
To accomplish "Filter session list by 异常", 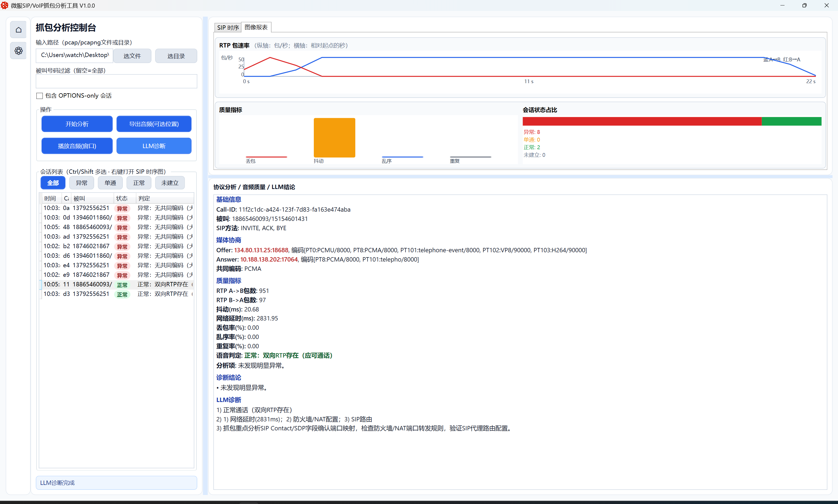I will (82, 183).
